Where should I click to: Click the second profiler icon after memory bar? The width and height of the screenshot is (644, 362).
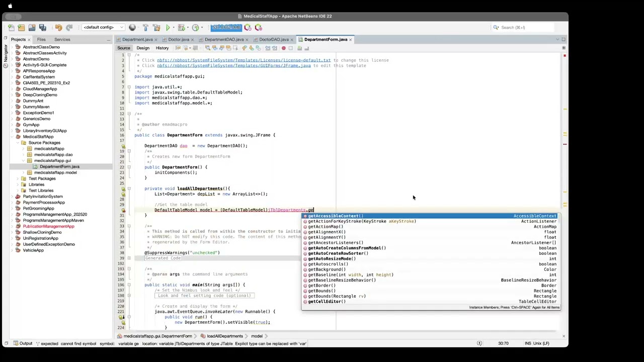pos(258,28)
